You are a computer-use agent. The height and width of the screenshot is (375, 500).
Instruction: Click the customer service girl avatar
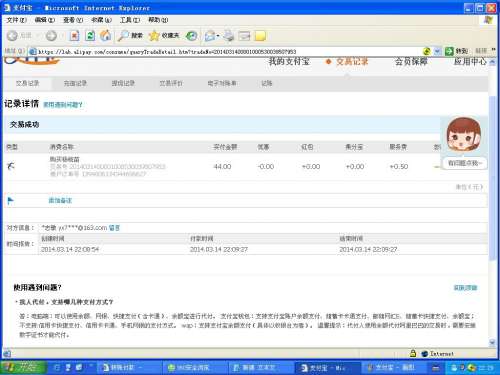(x=464, y=135)
